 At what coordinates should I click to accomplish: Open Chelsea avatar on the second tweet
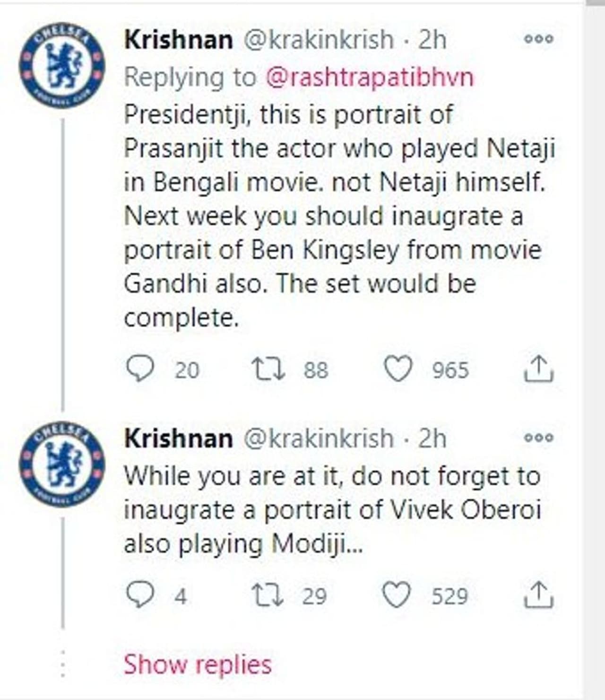click(62, 464)
